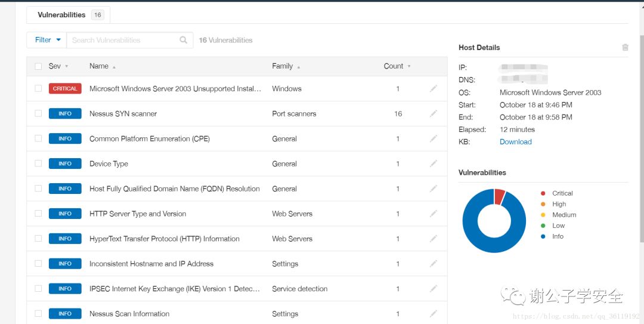Click the pencil icon for Nessus SYN scanner
The width and height of the screenshot is (644, 324).
[434, 114]
